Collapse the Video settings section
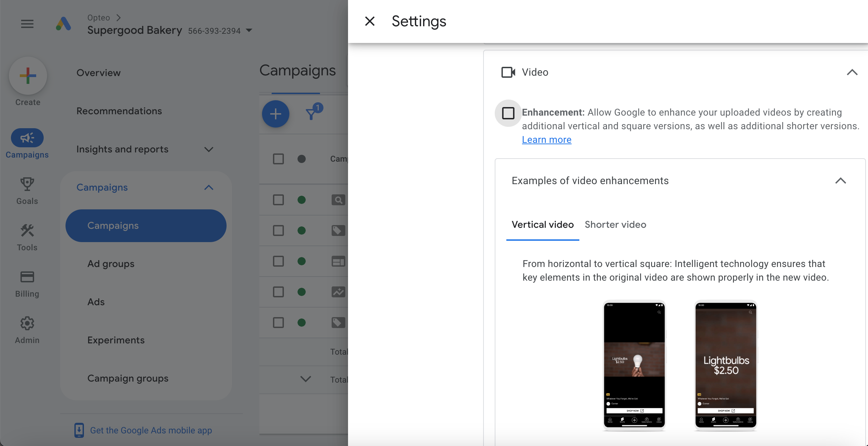Viewport: 868px width, 446px height. 852,72
